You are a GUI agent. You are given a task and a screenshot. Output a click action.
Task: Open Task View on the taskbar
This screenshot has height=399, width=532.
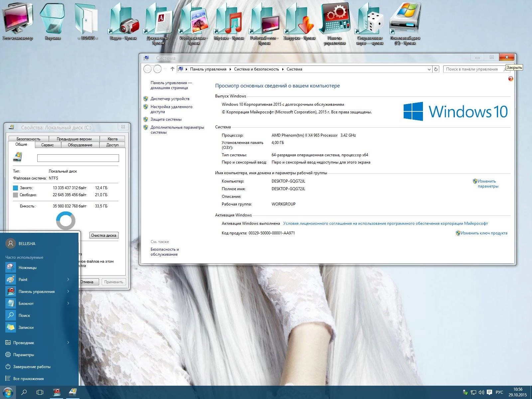(x=40, y=392)
